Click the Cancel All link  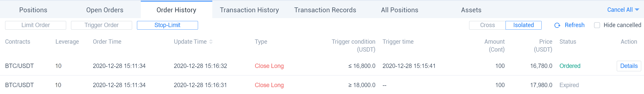coord(620,10)
